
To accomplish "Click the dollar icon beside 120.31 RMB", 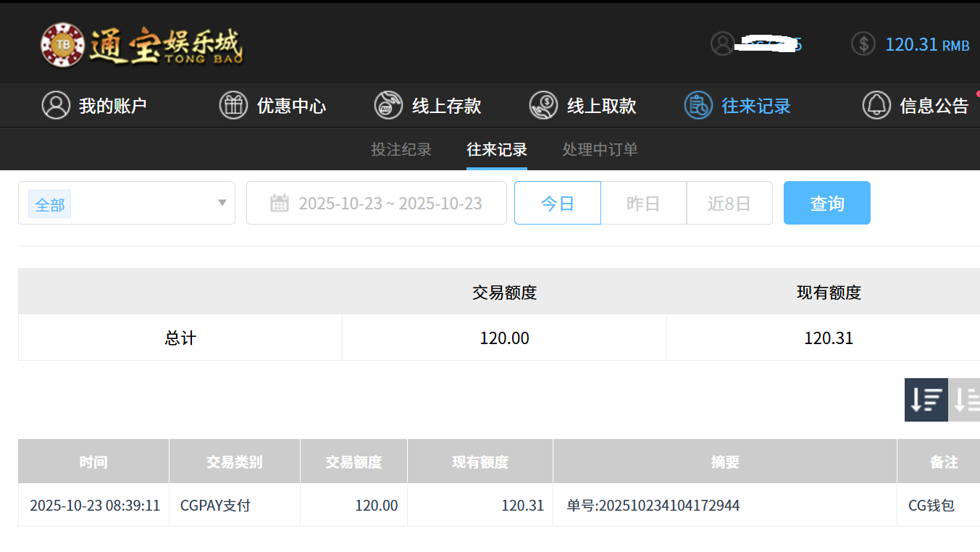I will click(863, 43).
